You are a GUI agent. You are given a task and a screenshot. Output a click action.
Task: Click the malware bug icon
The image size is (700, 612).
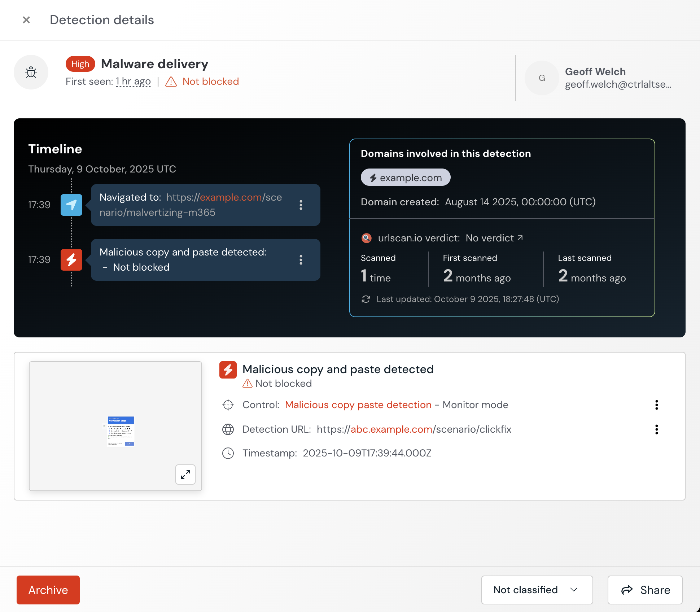tap(31, 72)
